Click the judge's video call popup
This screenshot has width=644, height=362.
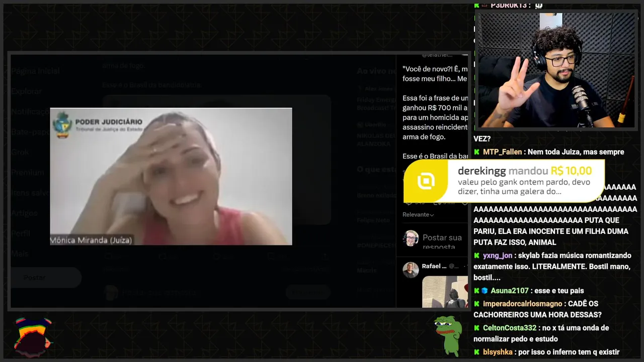(171, 176)
